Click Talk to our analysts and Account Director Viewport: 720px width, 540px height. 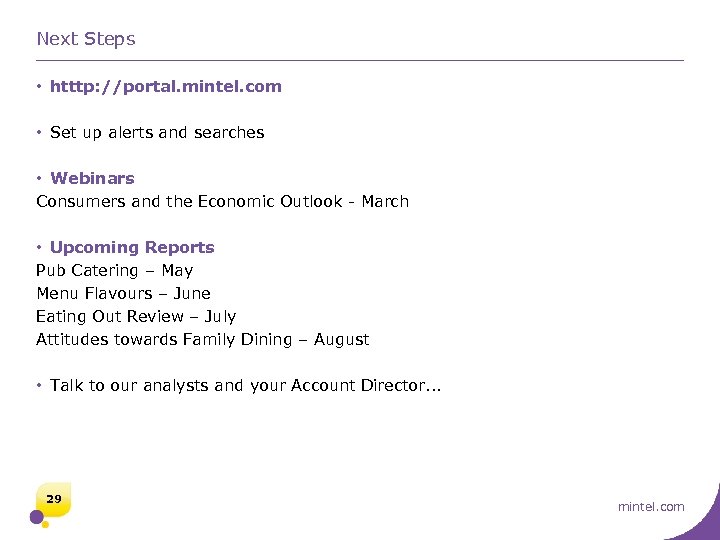coord(246,385)
